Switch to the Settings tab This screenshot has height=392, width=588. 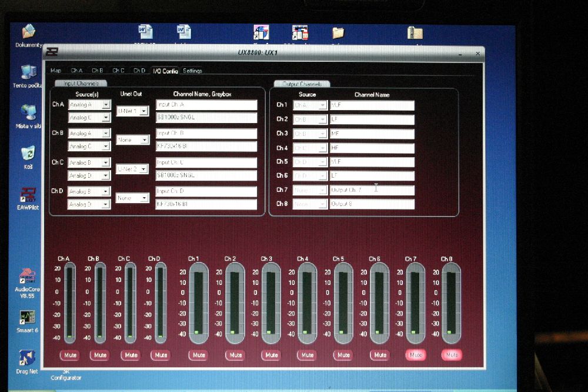click(192, 71)
